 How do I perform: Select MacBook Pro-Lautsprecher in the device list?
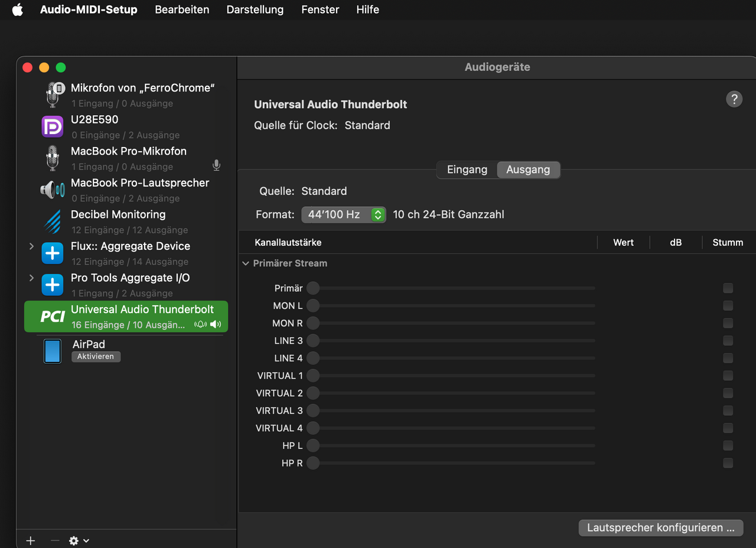point(126,190)
